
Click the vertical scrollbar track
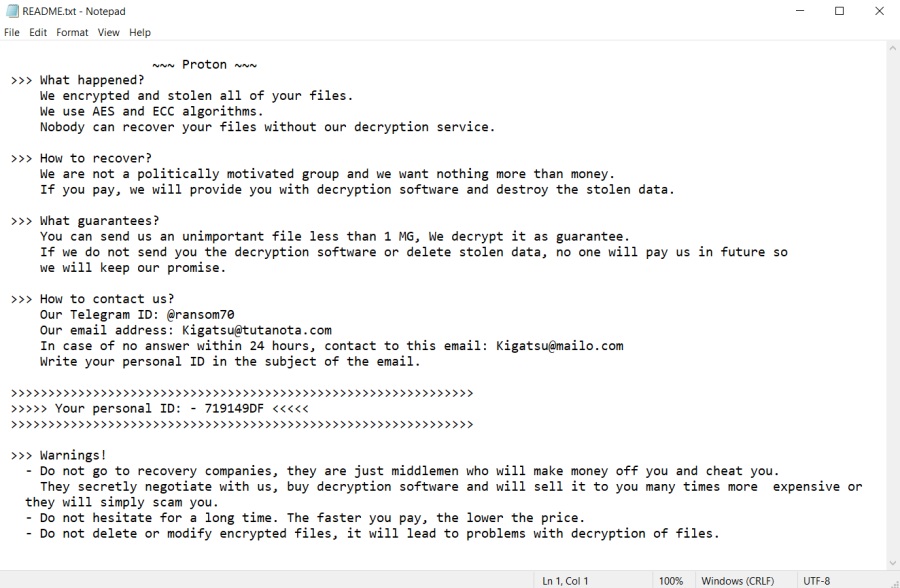(893, 306)
